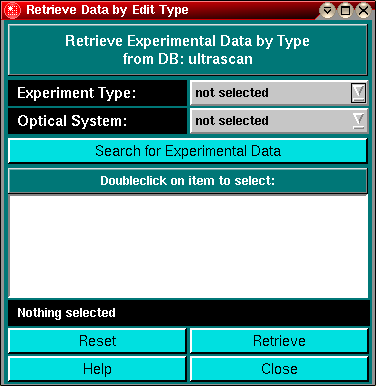Click the shade window arrow button

click(327, 11)
